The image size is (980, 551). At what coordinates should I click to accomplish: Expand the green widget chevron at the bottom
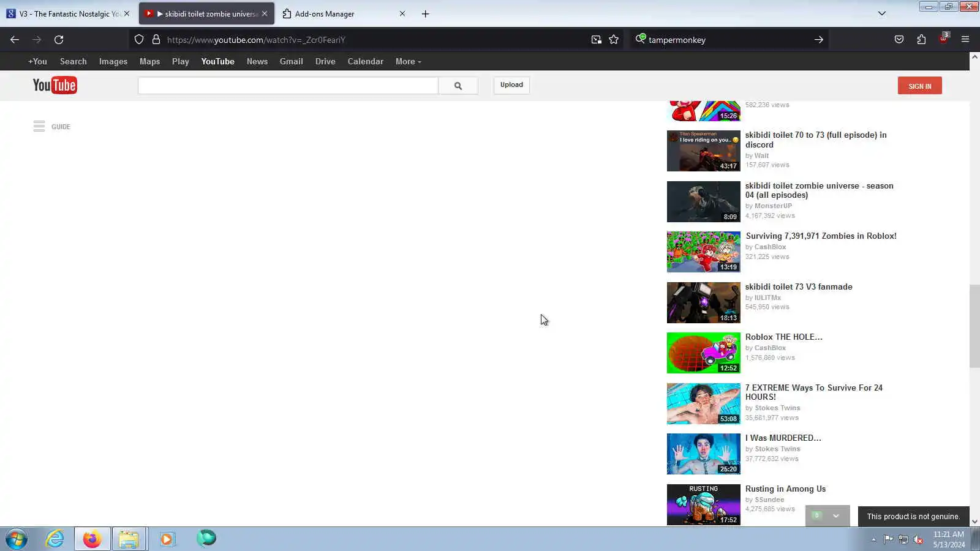835,516
